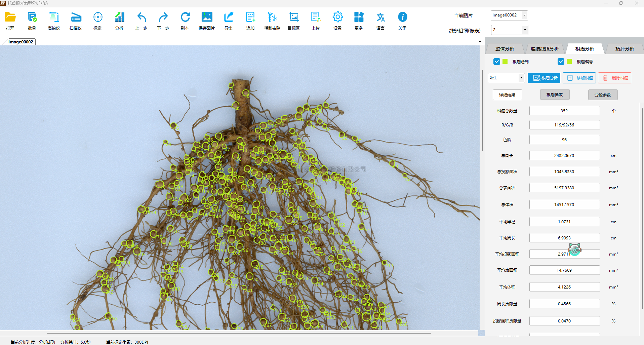
Task: Click the 保存图片 save image icon
Action: [207, 17]
